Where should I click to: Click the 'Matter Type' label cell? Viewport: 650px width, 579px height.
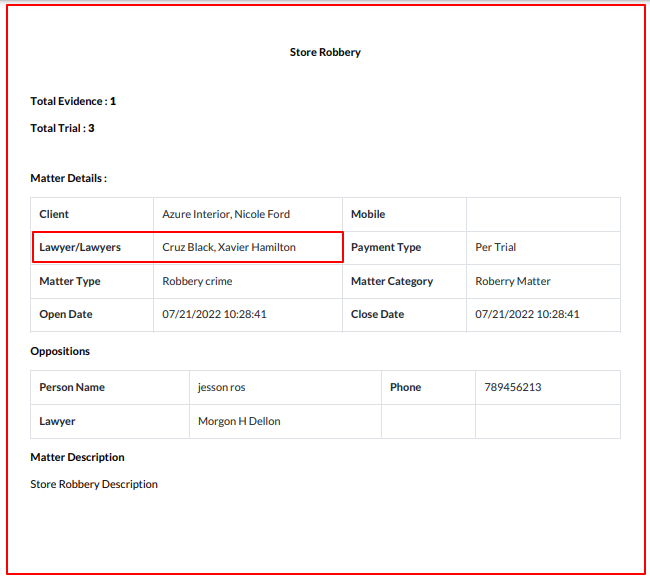tap(92, 281)
